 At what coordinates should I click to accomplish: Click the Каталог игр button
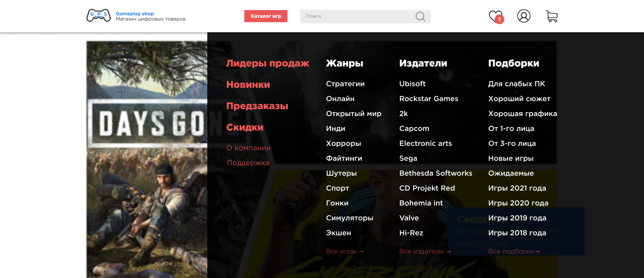coord(266,16)
